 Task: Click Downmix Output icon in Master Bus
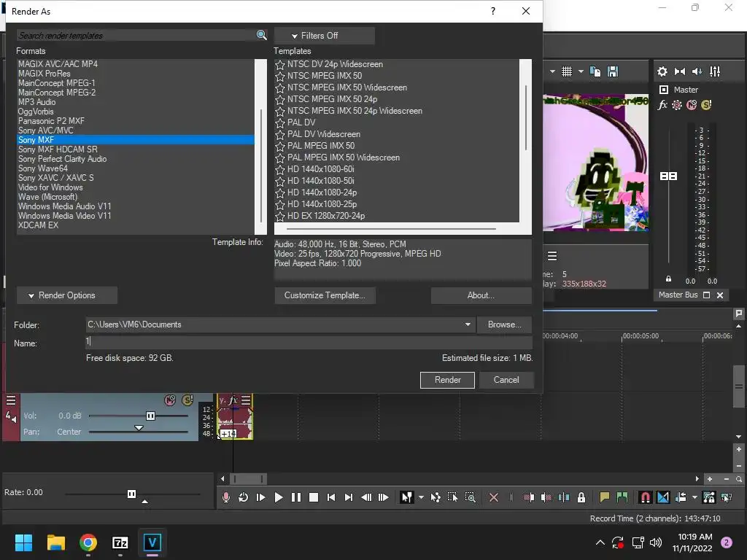[x=680, y=71]
